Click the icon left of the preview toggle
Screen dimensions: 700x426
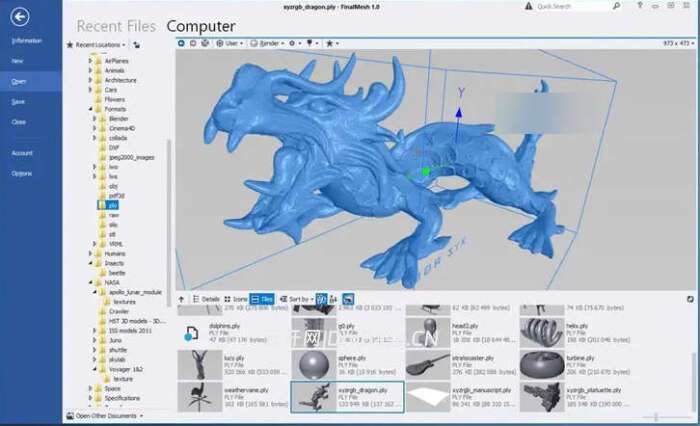point(333,299)
